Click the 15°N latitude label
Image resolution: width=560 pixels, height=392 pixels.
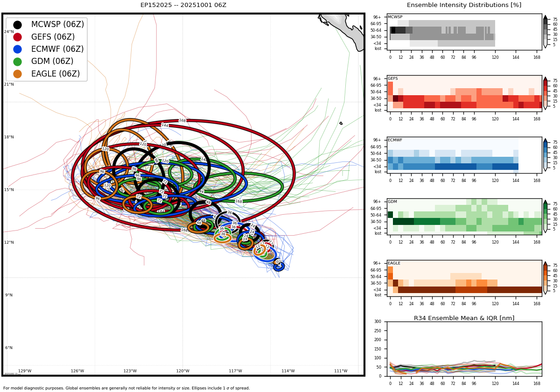pos(9,190)
